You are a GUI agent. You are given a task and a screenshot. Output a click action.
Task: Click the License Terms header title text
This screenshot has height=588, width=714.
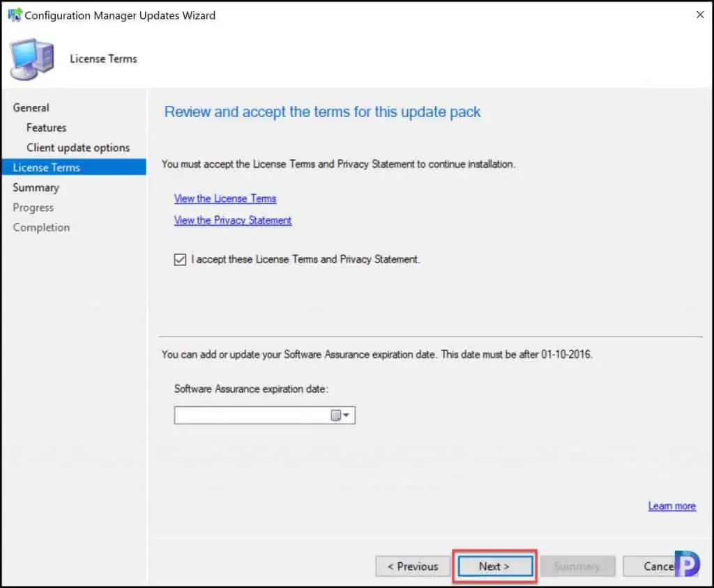pos(103,59)
